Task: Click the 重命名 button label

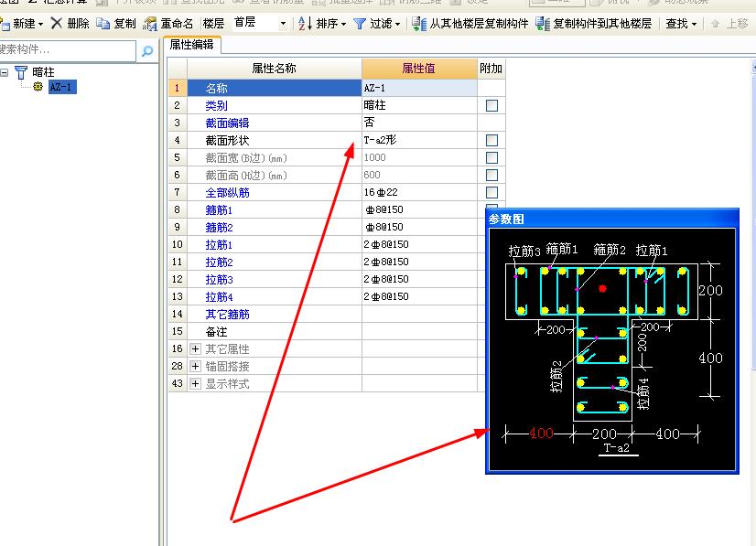Action: click(177, 23)
